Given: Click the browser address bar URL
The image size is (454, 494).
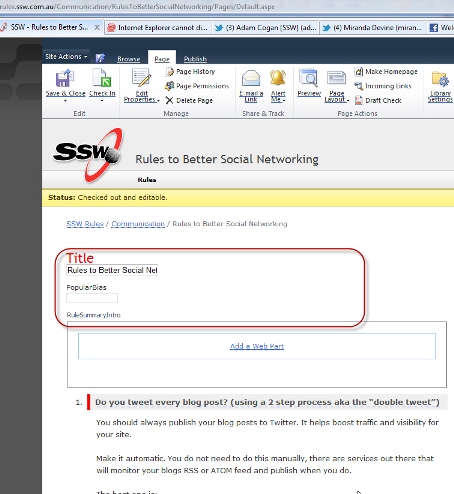Looking at the screenshot, I should [x=137, y=7].
